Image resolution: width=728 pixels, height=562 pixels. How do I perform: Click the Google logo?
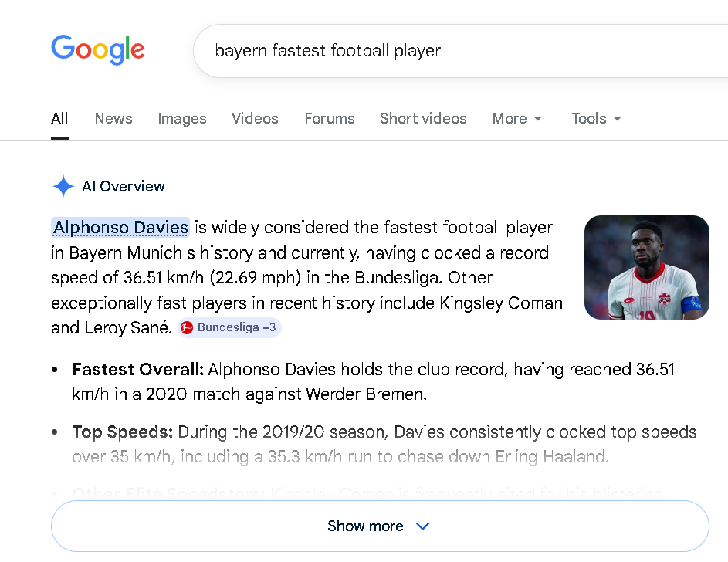(x=98, y=50)
